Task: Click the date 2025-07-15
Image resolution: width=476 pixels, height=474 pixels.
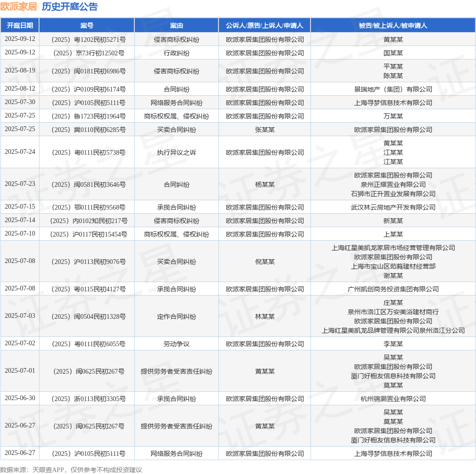Action: click(x=20, y=207)
